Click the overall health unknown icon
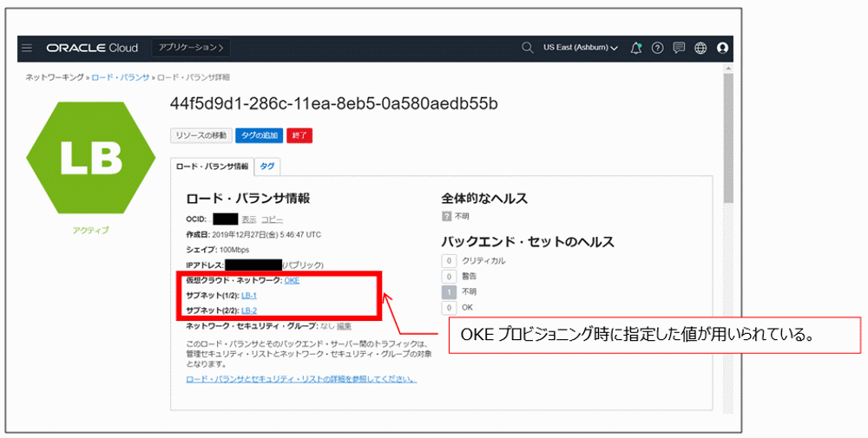 pos(446,216)
